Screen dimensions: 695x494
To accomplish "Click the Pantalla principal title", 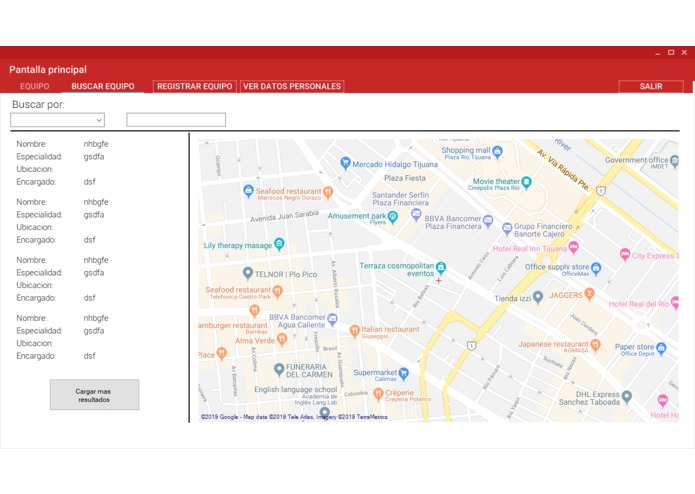I will (48, 70).
